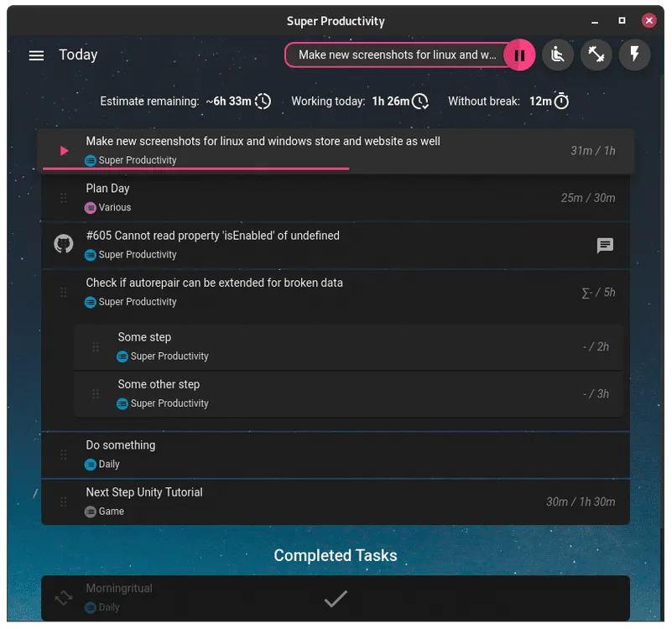
Task: Select Check if autorepair task title
Action: 214,283
